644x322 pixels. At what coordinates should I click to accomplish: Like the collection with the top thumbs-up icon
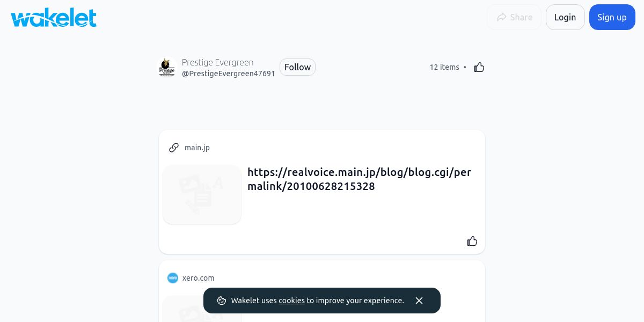pos(479,67)
